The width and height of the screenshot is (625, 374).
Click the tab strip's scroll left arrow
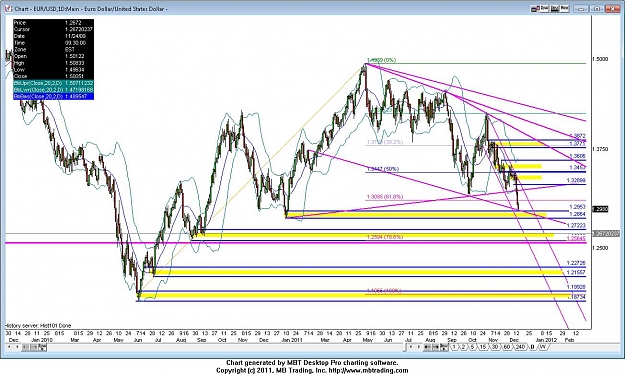coord(411,347)
